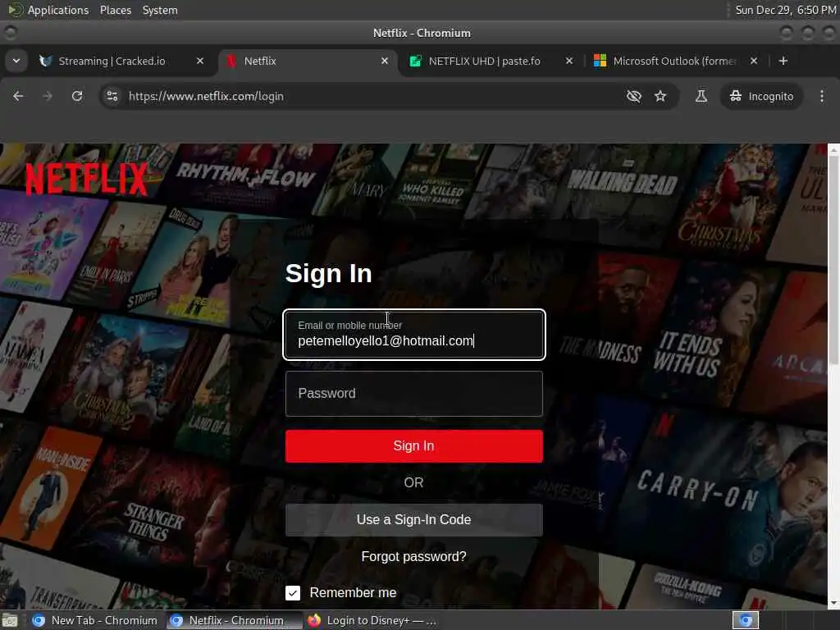Select Netflix - Chromium in taskbar

coord(232,620)
